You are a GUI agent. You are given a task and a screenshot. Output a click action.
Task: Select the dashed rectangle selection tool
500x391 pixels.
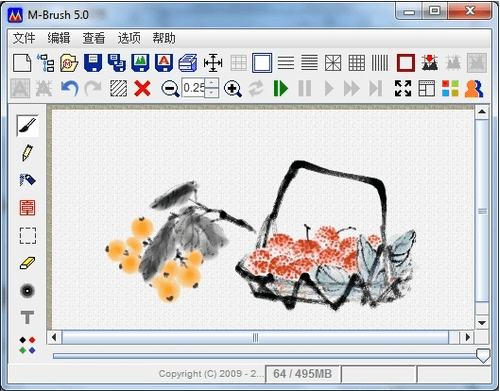coord(27,235)
